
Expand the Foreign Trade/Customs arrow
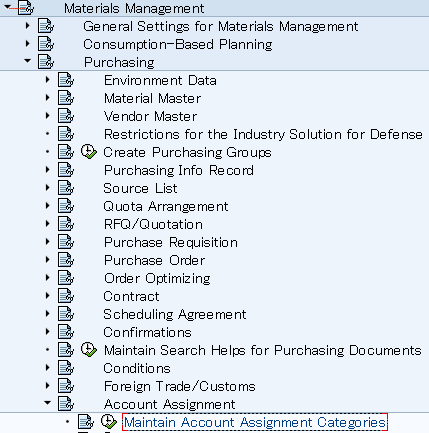[x=48, y=386]
